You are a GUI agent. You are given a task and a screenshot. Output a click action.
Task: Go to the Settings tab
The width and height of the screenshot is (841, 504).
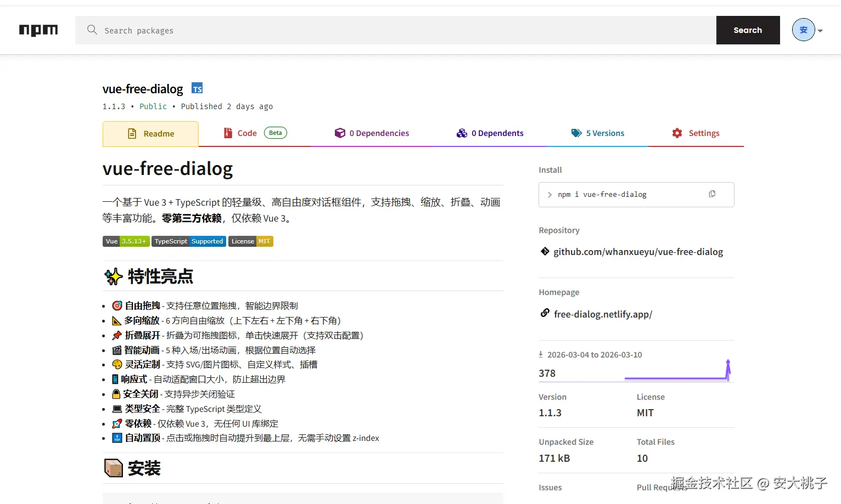click(x=696, y=133)
